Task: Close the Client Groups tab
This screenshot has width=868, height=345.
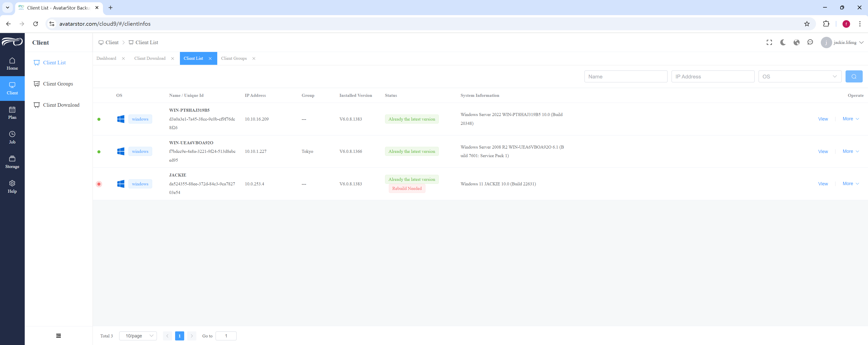Action: [254, 59]
